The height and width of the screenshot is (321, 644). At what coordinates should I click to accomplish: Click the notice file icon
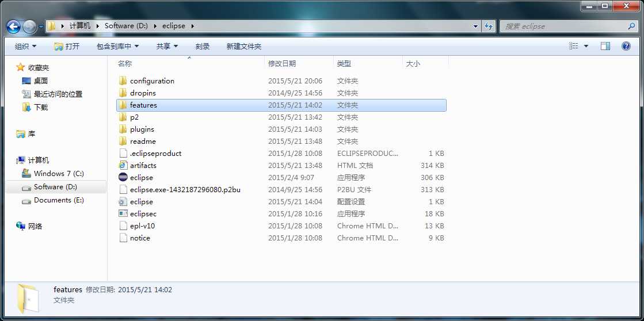pyautogui.click(x=123, y=238)
